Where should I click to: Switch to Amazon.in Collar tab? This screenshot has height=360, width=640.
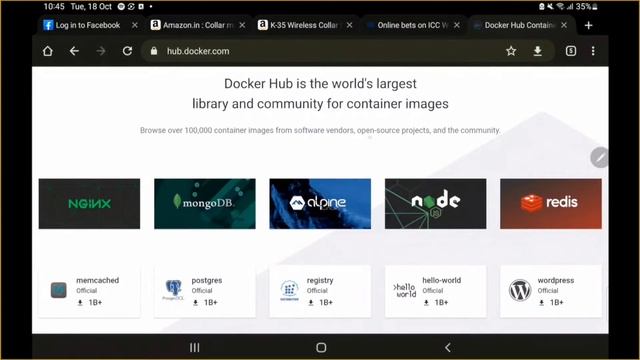pos(198,25)
